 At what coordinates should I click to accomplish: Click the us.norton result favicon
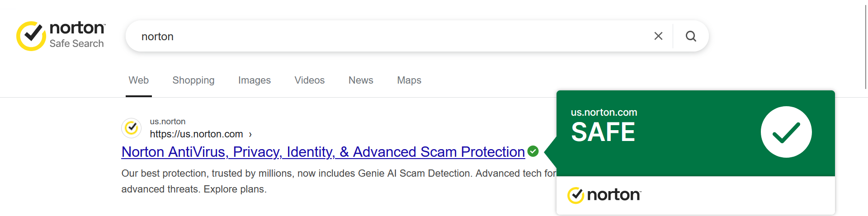click(132, 128)
